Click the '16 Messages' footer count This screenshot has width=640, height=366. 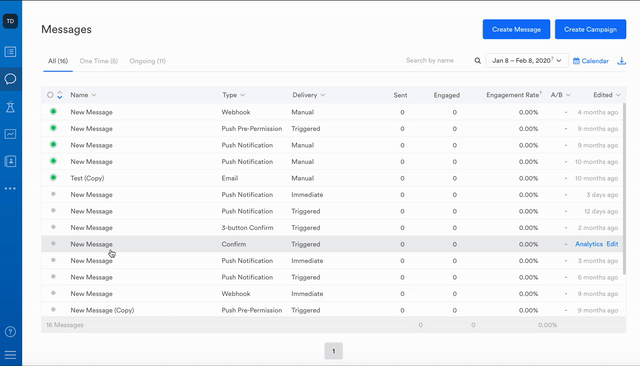65,325
